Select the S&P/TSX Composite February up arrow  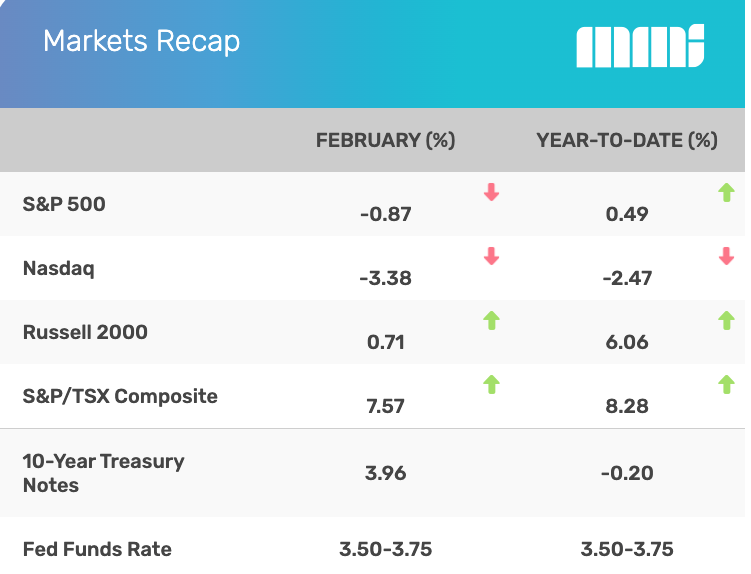pos(491,384)
